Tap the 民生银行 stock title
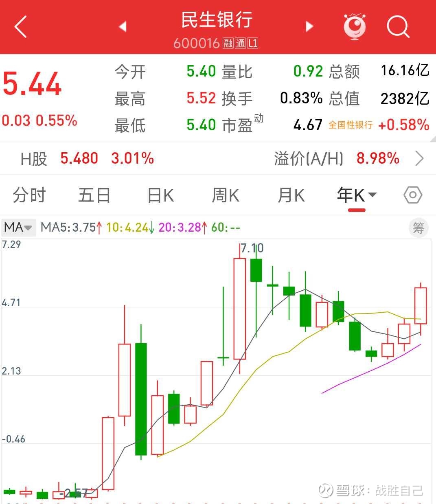436x504 pixels. 217,20
